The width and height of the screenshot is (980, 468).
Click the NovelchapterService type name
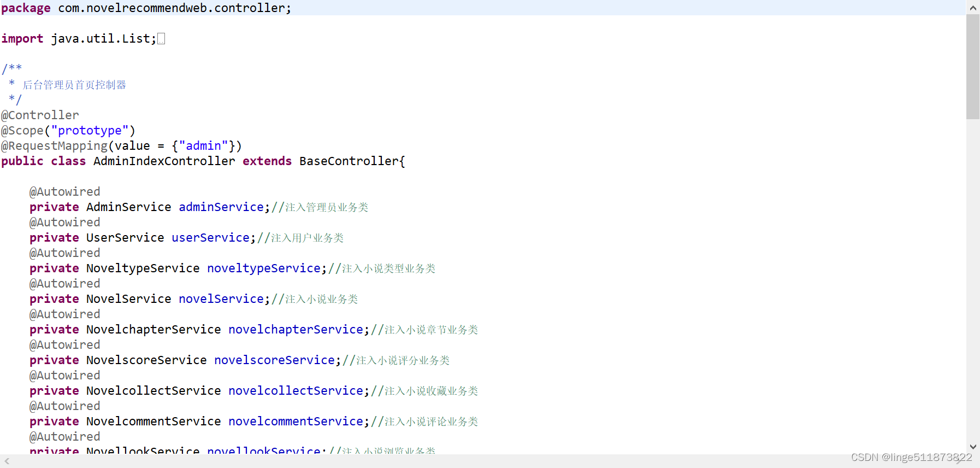pos(154,330)
